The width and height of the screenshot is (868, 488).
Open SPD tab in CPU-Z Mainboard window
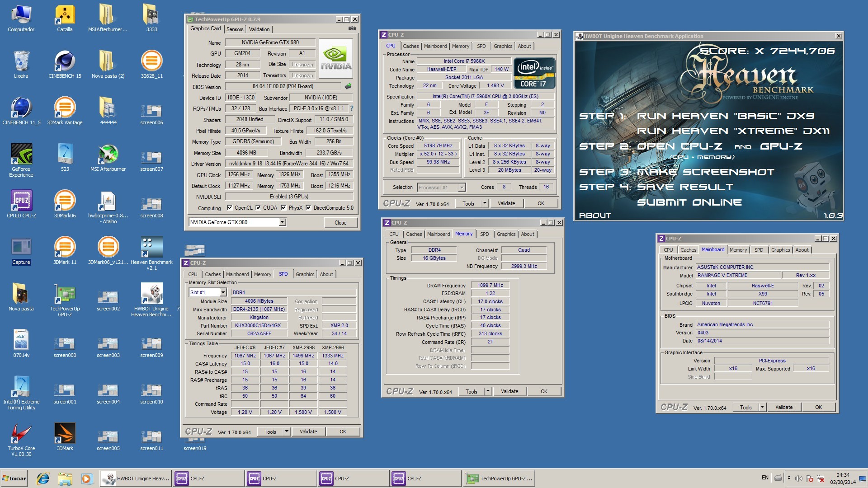point(759,250)
